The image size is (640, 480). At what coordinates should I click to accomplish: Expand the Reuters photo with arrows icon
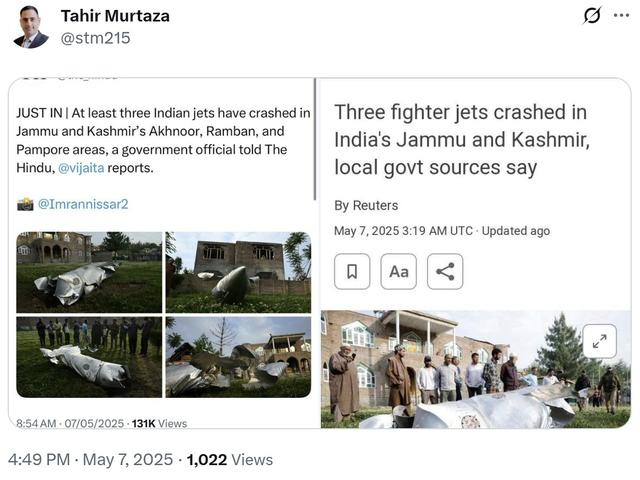598,342
